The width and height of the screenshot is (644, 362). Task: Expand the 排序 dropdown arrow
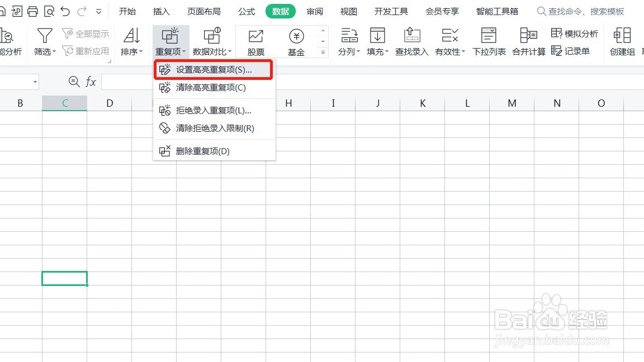(141, 52)
